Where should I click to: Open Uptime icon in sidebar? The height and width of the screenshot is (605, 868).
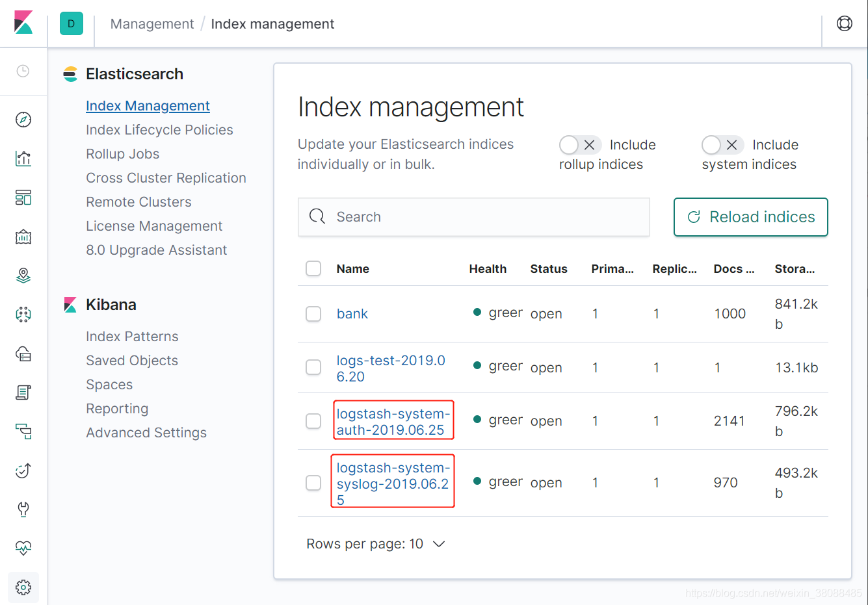[23, 470]
